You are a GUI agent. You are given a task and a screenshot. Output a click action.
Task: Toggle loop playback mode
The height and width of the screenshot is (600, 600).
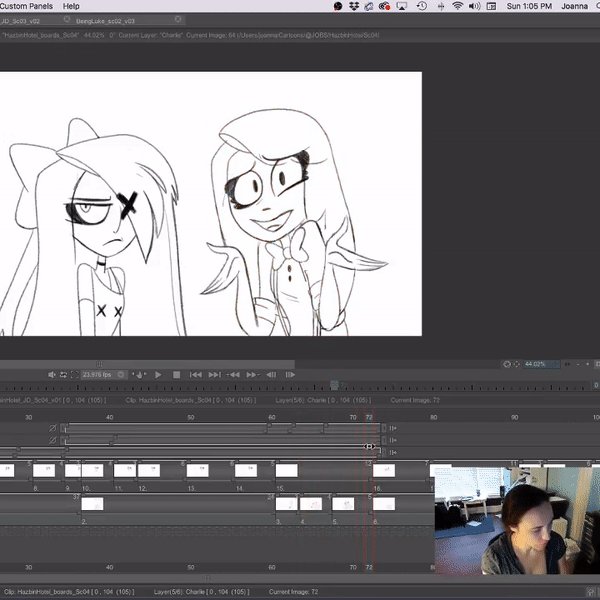[x=63, y=375]
